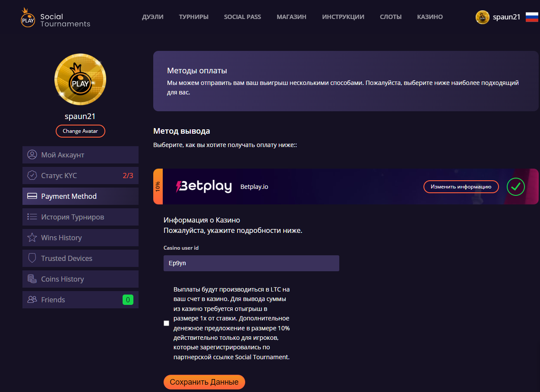Click the Изменить информацию button
Viewport: 540px width, 392px height.
tap(461, 187)
